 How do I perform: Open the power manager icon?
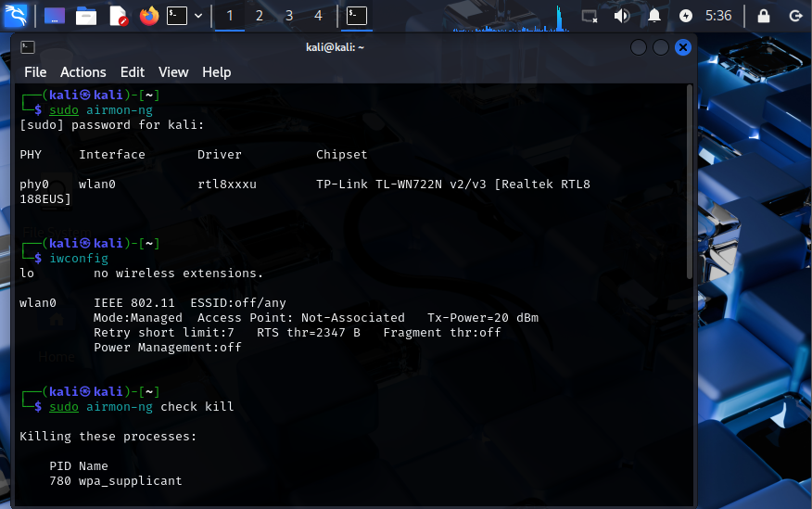tap(686, 16)
